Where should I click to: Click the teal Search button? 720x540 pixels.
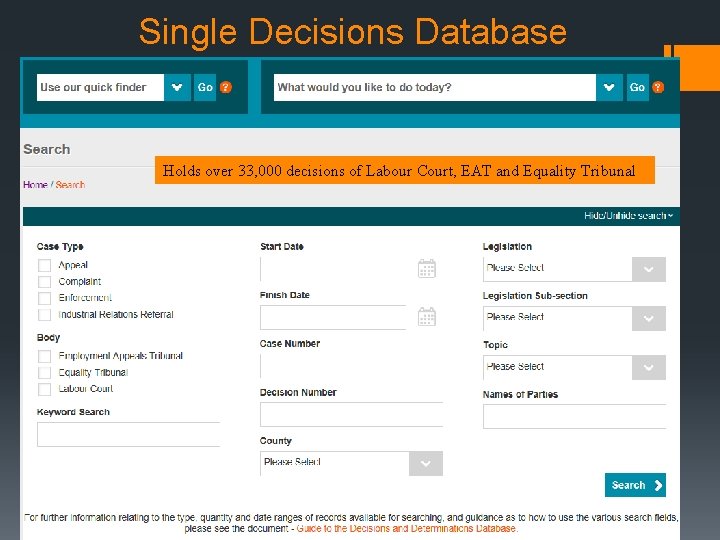pos(635,485)
